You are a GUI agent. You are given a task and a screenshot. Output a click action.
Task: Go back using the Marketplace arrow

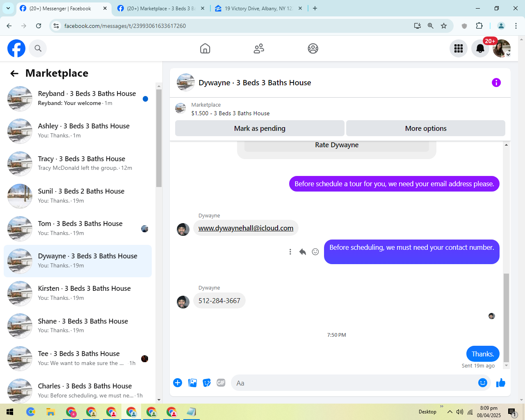(14, 73)
